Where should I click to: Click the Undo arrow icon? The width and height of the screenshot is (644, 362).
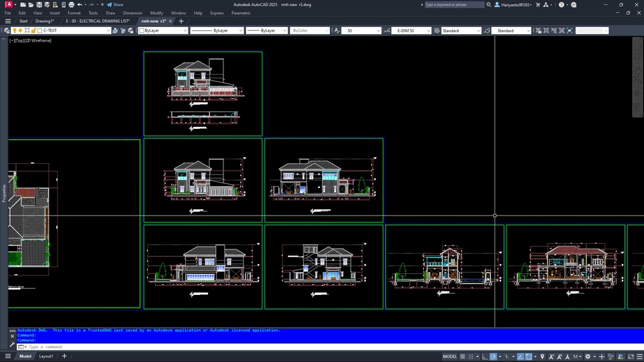[x=79, y=5]
